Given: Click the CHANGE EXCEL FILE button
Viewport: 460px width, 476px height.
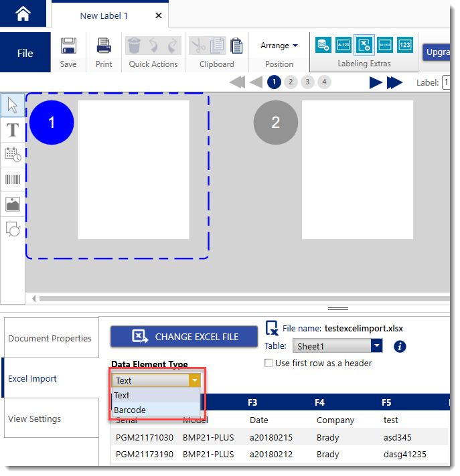Looking at the screenshot, I should (x=184, y=337).
